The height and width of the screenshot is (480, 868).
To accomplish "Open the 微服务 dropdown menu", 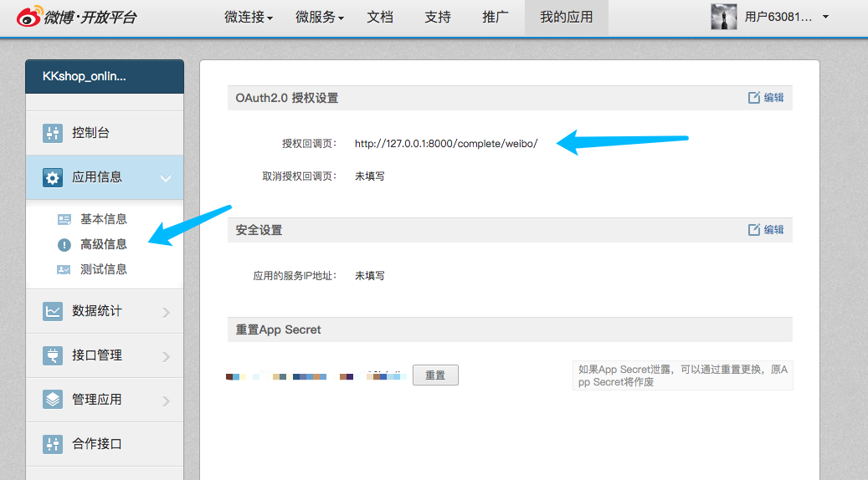I will point(320,17).
